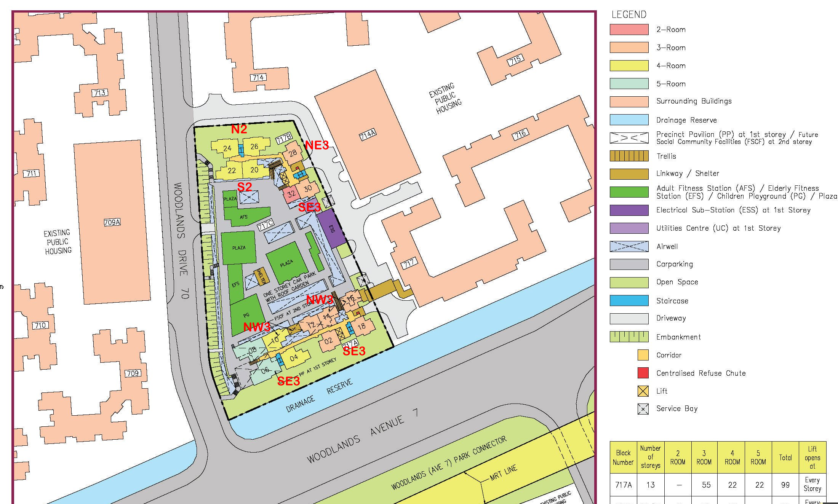Click the Precinct Pavilion legend symbol

pyautogui.click(x=629, y=138)
